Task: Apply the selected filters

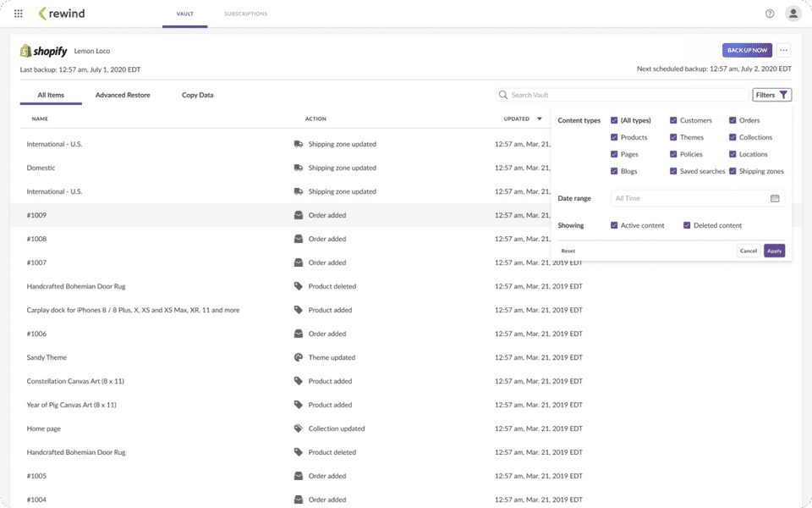Action: tap(774, 251)
